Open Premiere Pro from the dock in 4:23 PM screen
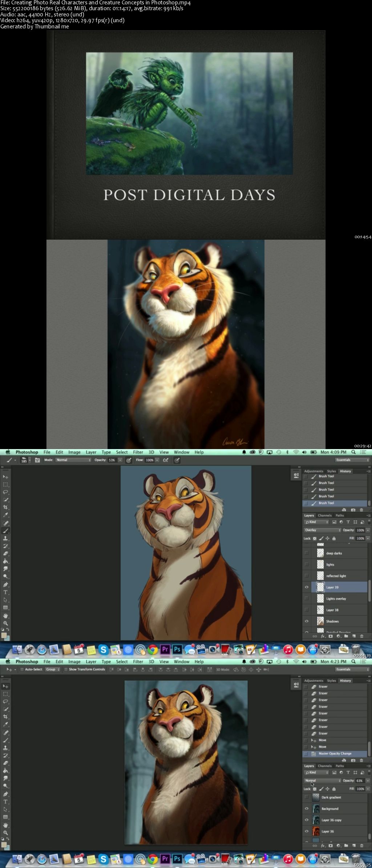Screen dimensions: 372x868 [165, 859]
